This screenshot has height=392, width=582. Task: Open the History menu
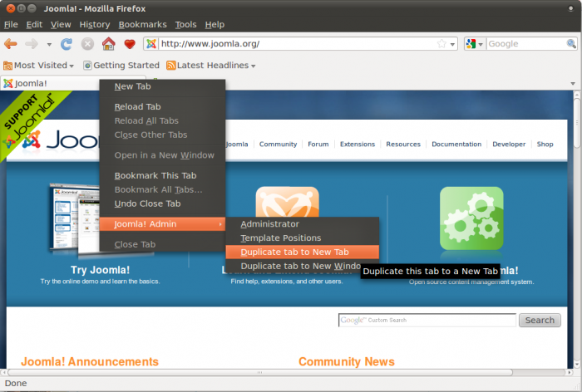[x=95, y=24]
